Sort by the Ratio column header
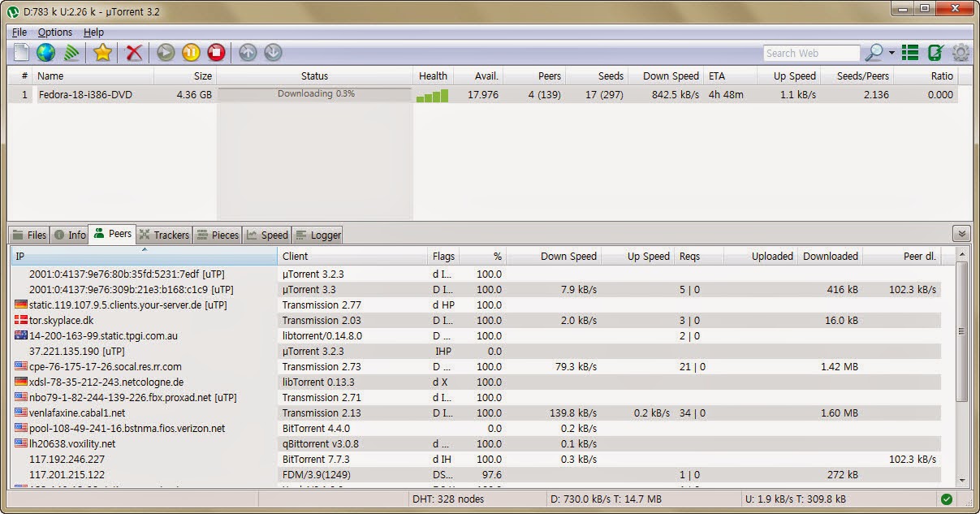The image size is (980, 514). click(x=926, y=76)
